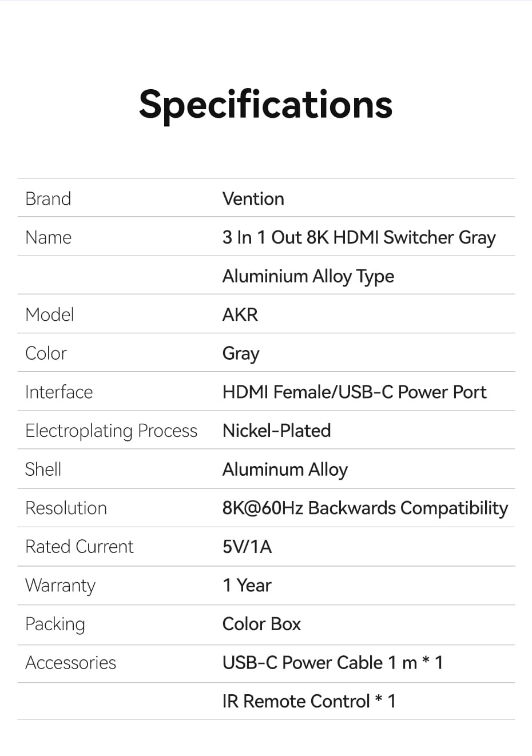Select the Electroplating Process label
The height and width of the screenshot is (756, 532).
pos(111,431)
